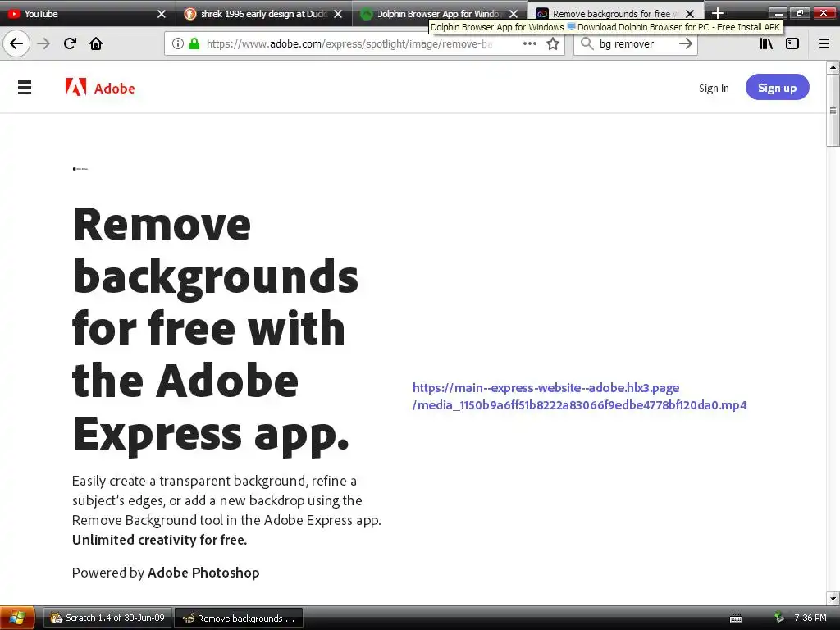Open the Windows Start menu
The width and height of the screenshot is (840, 630).
[17, 618]
